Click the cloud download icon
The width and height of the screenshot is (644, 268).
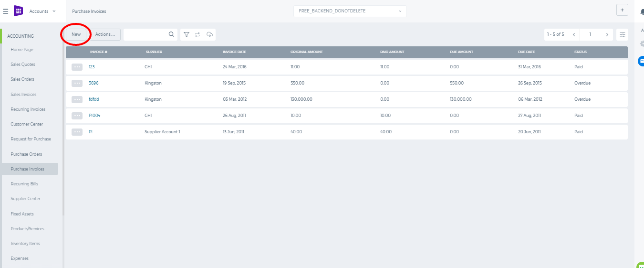point(209,34)
